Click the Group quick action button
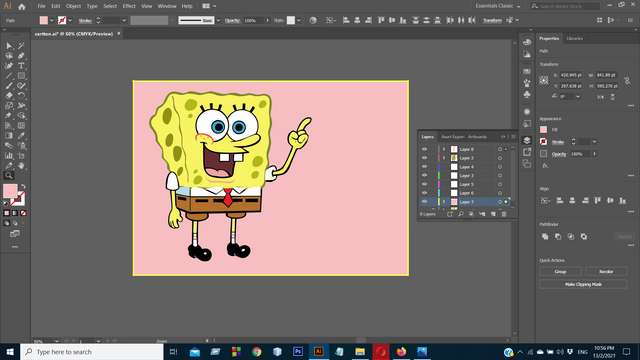The image size is (640, 360). (x=560, y=271)
